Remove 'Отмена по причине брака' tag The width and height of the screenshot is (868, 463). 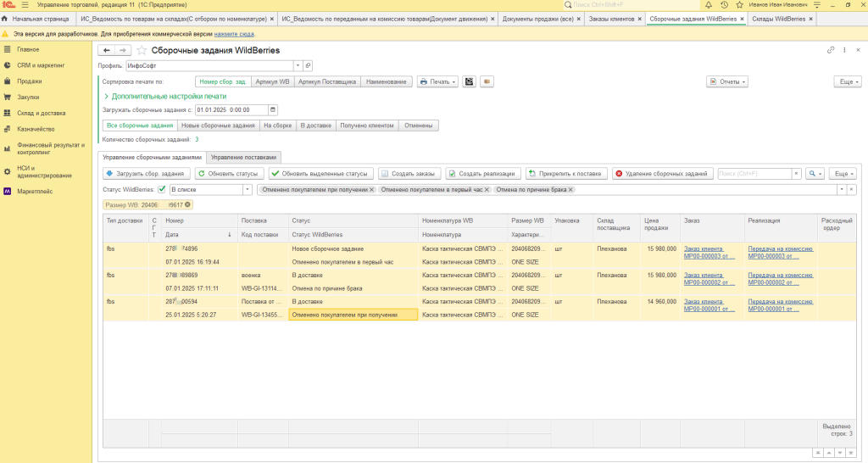(570, 189)
